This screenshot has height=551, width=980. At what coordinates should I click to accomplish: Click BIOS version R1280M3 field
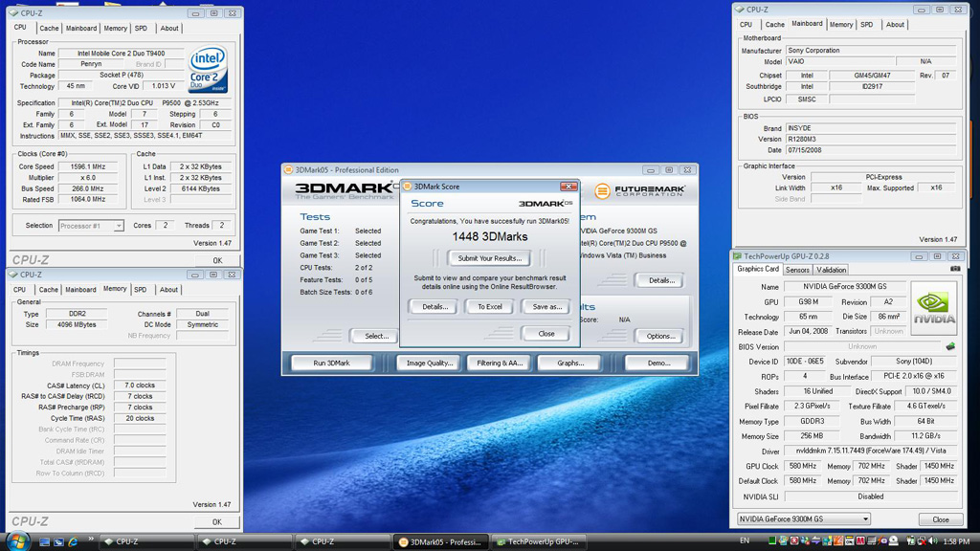coord(871,140)
